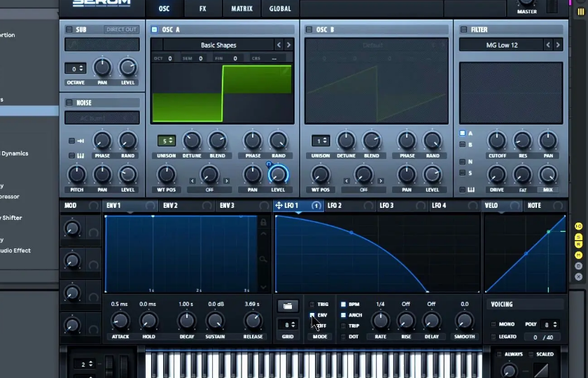Toggle LFO TRIG mode checkbox
Viewport: 588px width, 378px height.
point(312,304)
